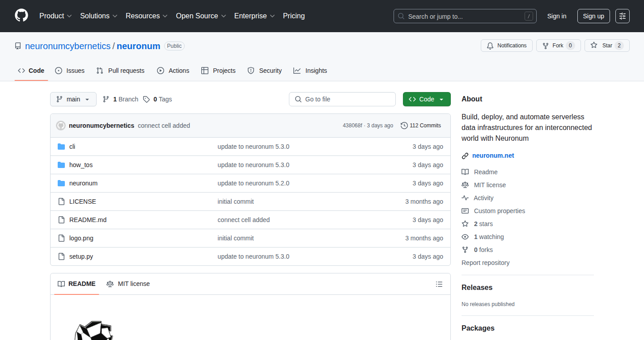The width and height of the screenshot is (644, 340).
Task: Star the repository with Star button
Action: [x=607, y=46]
